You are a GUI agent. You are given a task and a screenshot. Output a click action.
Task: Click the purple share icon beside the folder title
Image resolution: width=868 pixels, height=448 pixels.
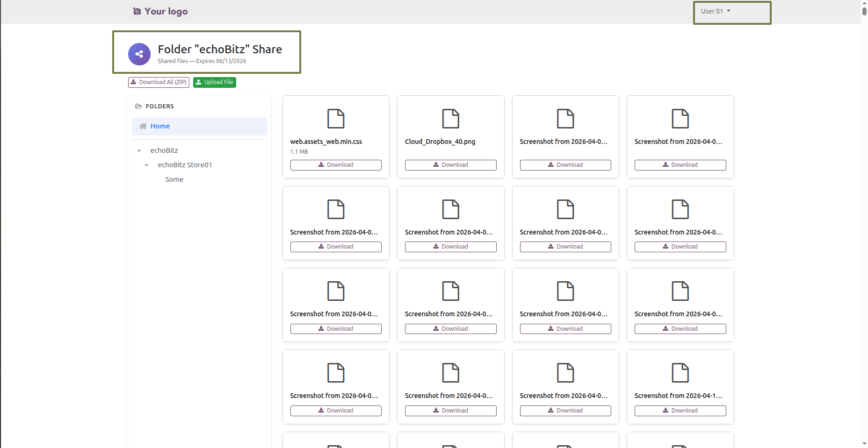tap(139, 54)
